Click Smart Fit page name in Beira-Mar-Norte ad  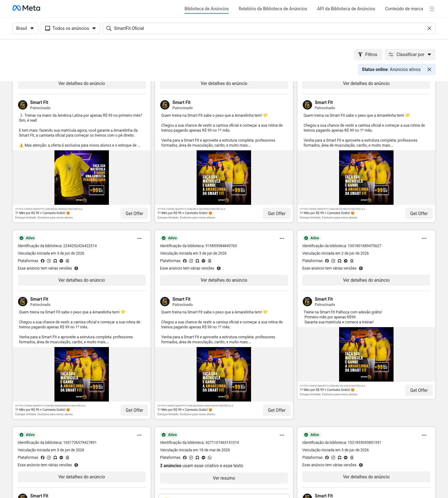click(x=181, y=299)
